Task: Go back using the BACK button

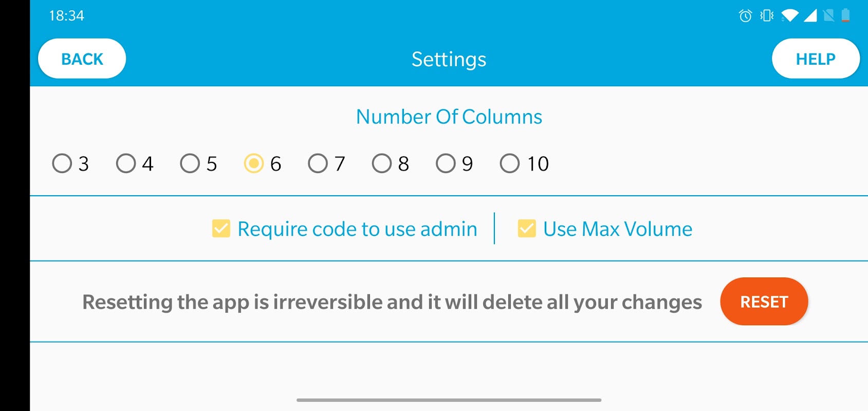Action: (82, 59)
